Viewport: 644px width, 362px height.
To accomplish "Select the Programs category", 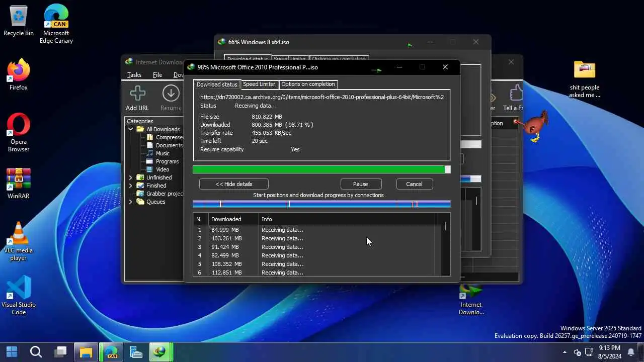I will click(167, 161).
